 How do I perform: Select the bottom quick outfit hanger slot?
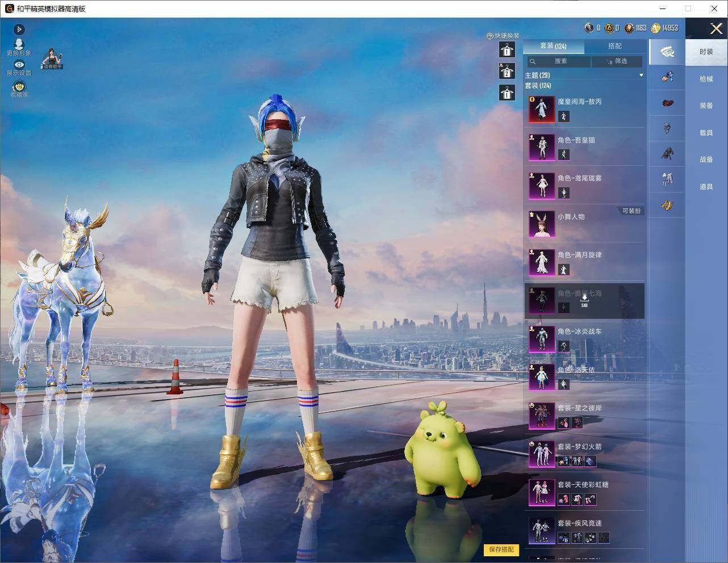point(507,93)
